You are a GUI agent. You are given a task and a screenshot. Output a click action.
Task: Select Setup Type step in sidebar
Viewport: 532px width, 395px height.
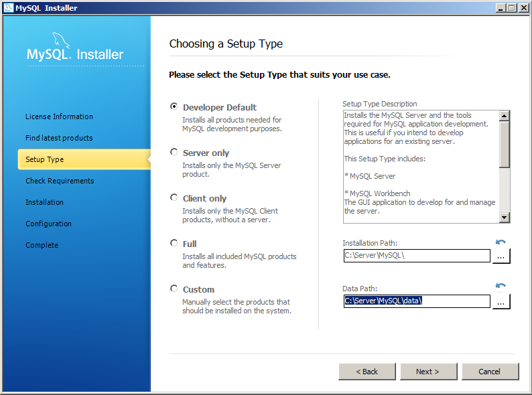click(84, 159)
